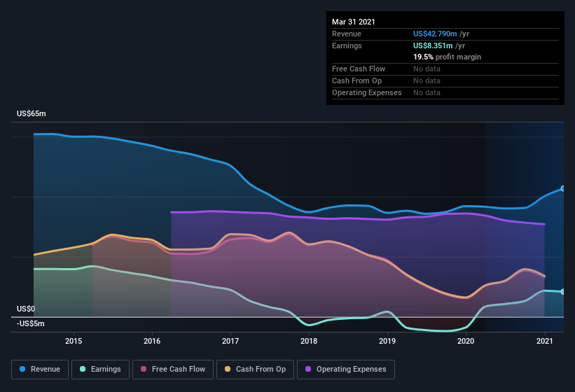This screenshot has width=575, height=392.
Task: Click the 2015 x-axis label
Action: pyautogui.click(x=74, y=341)
